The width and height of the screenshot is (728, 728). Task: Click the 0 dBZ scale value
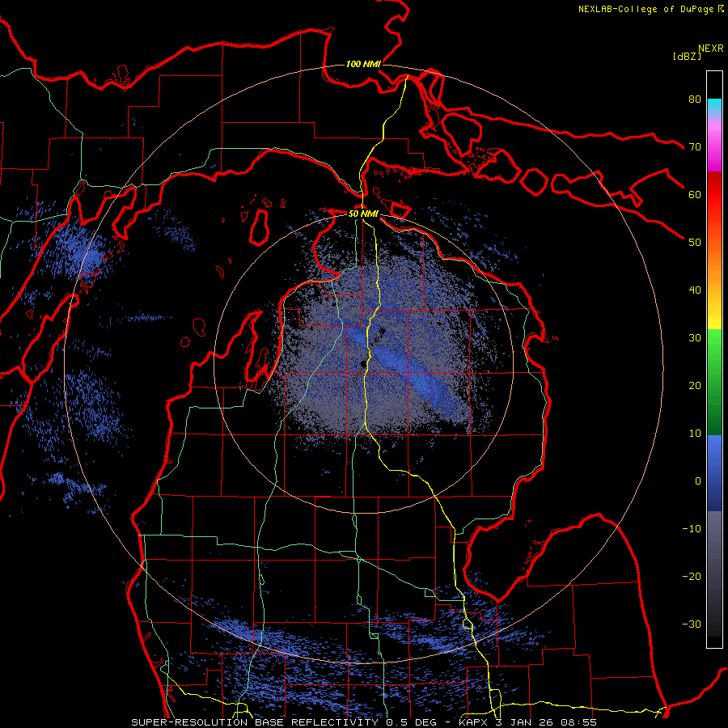tap(698, 481)
